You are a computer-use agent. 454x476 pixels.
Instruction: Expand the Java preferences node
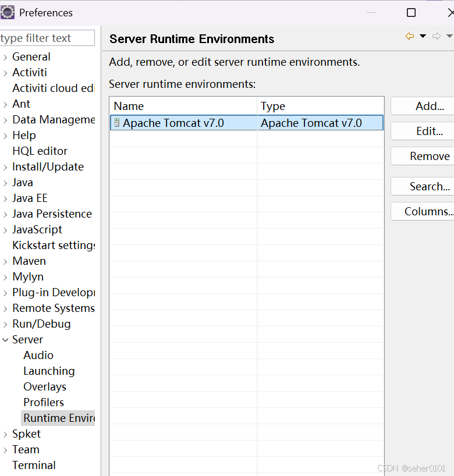tap(5, 183)
